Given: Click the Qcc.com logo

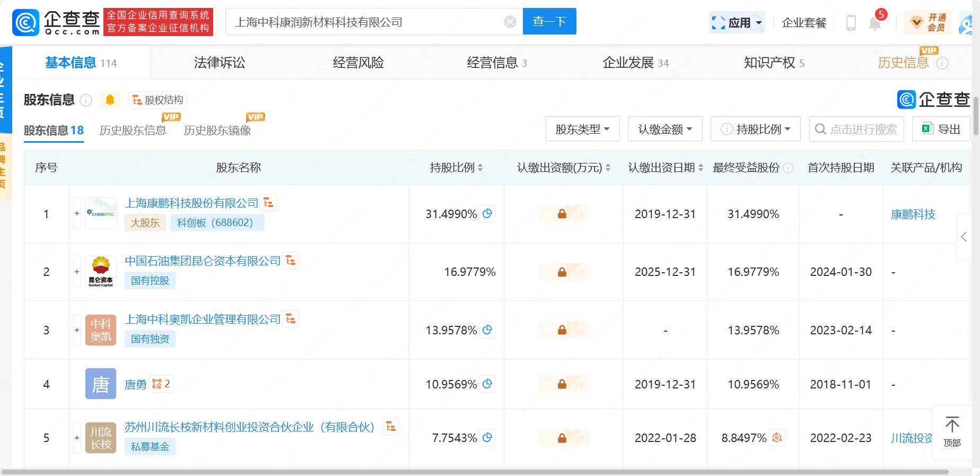Looking at the screenshot, I should [x=56, y=22].
